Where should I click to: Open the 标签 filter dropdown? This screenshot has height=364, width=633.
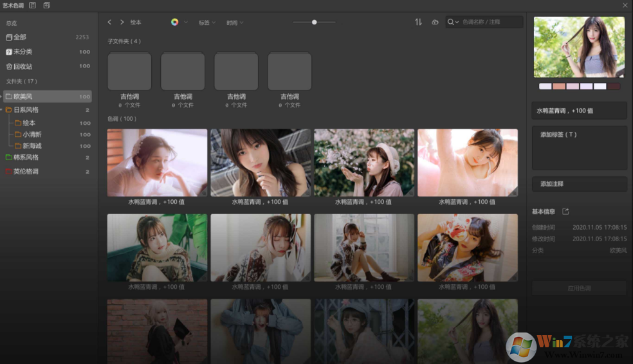pos(206,23)
